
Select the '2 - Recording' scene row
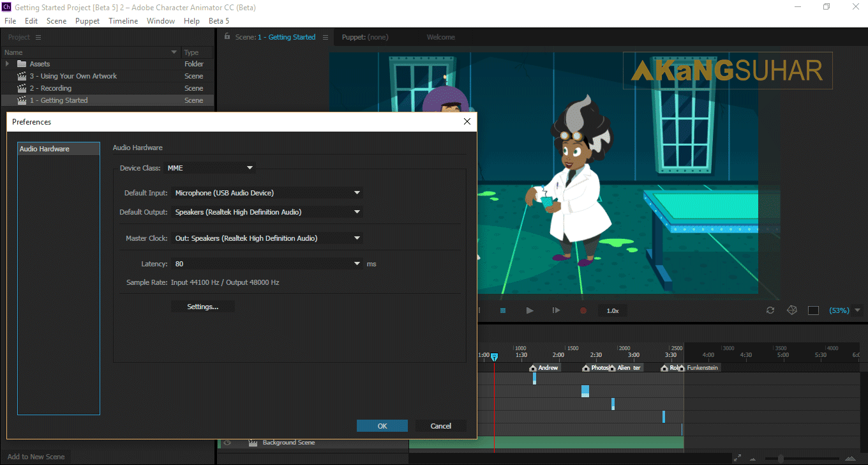(x=107, y=88)
